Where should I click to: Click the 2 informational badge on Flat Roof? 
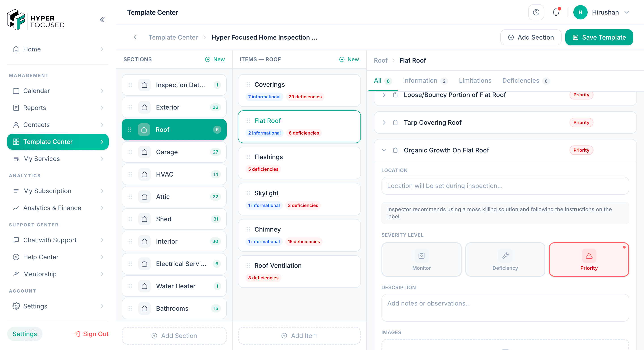(x=264, y=133)
